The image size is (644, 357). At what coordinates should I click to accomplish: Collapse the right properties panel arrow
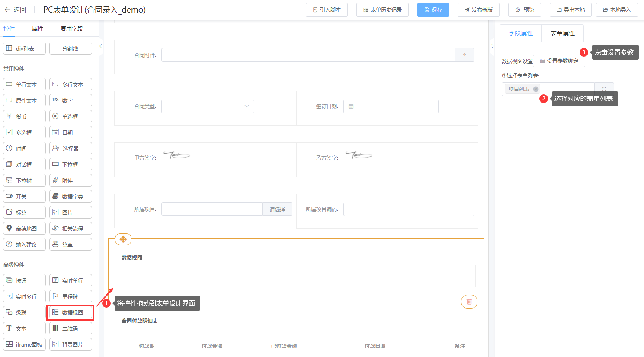492,46
